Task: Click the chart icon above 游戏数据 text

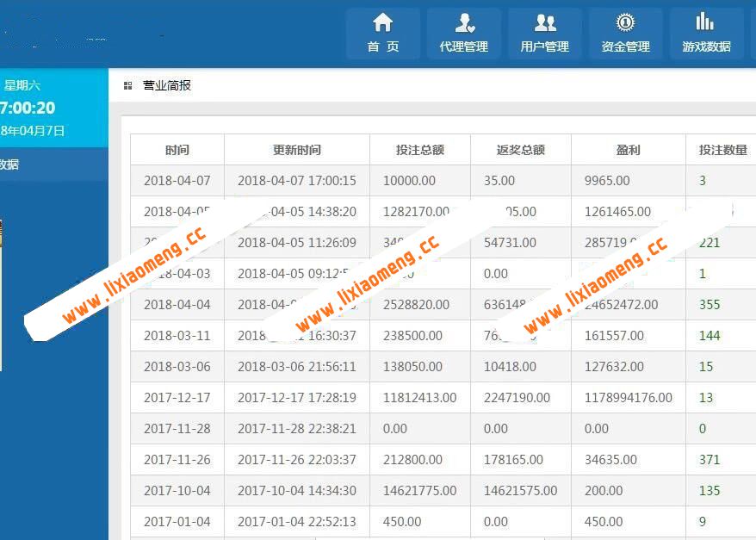Action: (x=706, y=24)
